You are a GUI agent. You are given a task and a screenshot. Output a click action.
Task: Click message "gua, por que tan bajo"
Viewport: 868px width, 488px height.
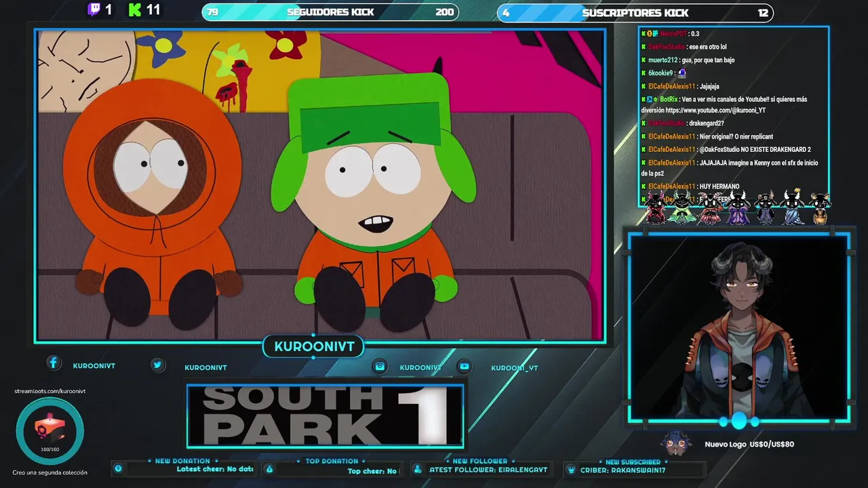tap(708, 60)
